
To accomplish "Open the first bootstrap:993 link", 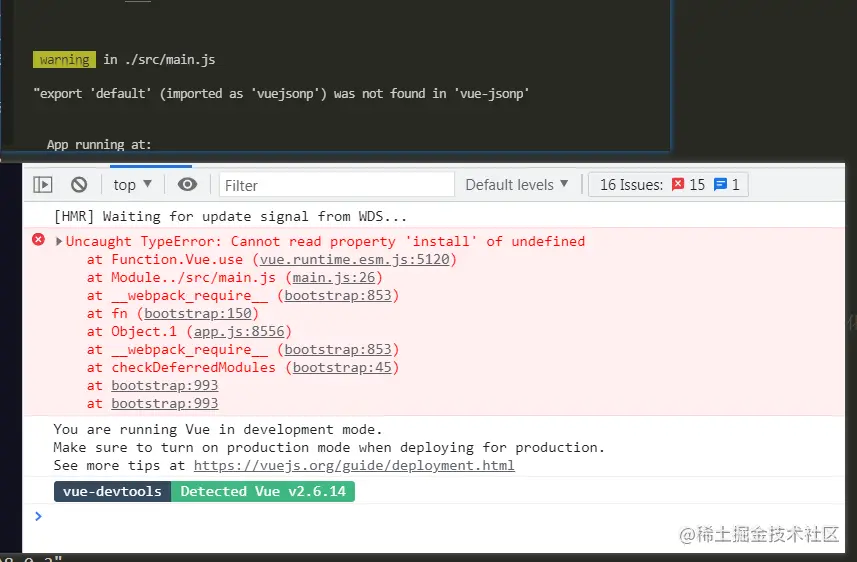I will click(x=165, y=385).
